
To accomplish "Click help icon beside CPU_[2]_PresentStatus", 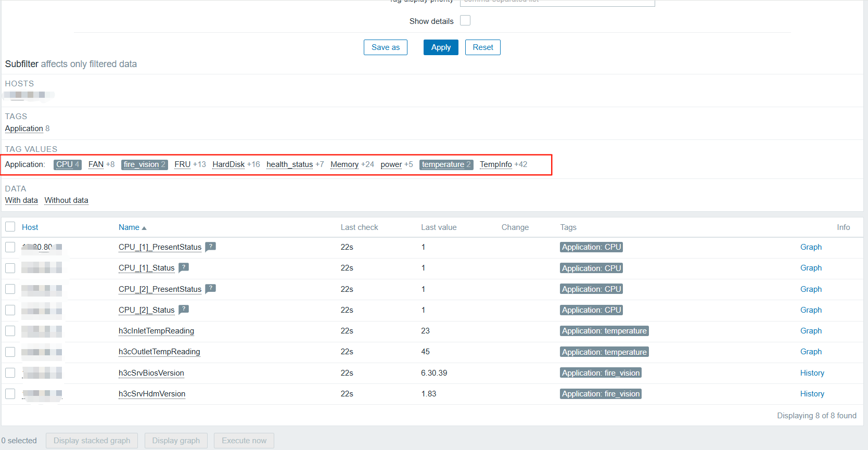I will [x=210, y=288].
